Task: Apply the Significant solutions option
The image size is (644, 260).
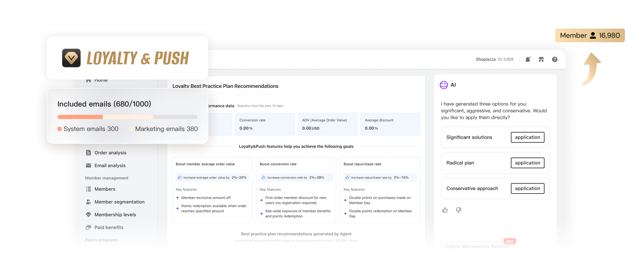Action: [x=527, y=137]
